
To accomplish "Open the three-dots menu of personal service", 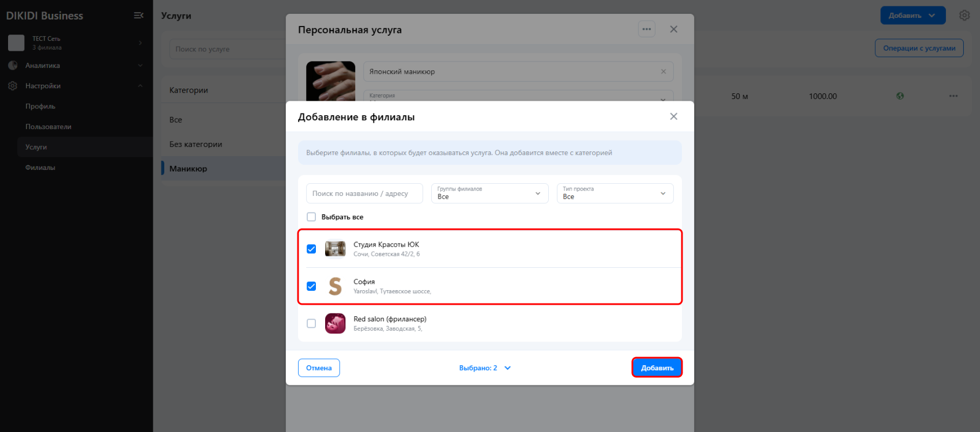I will click(646, 29).
